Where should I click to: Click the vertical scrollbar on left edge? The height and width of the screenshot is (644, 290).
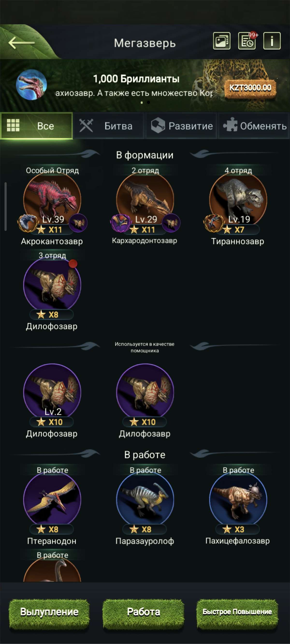[x=6, y=207]
